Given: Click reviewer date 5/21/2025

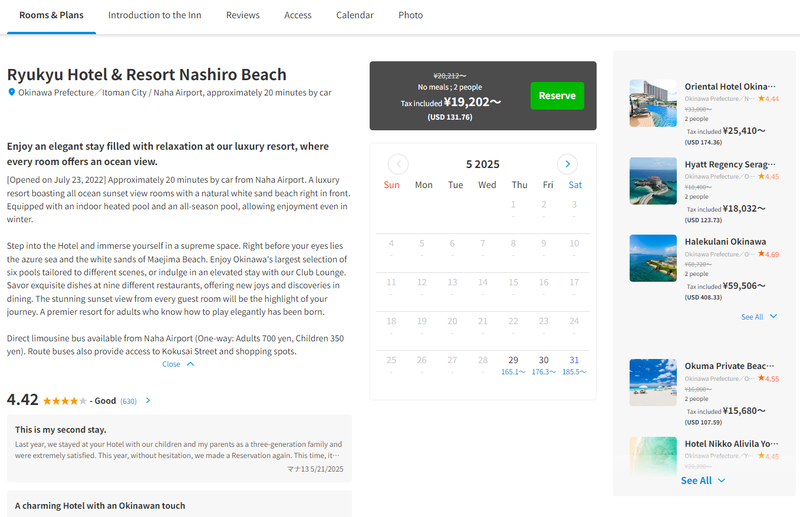Looking at the screenshot, I should [x=327, y=469].
